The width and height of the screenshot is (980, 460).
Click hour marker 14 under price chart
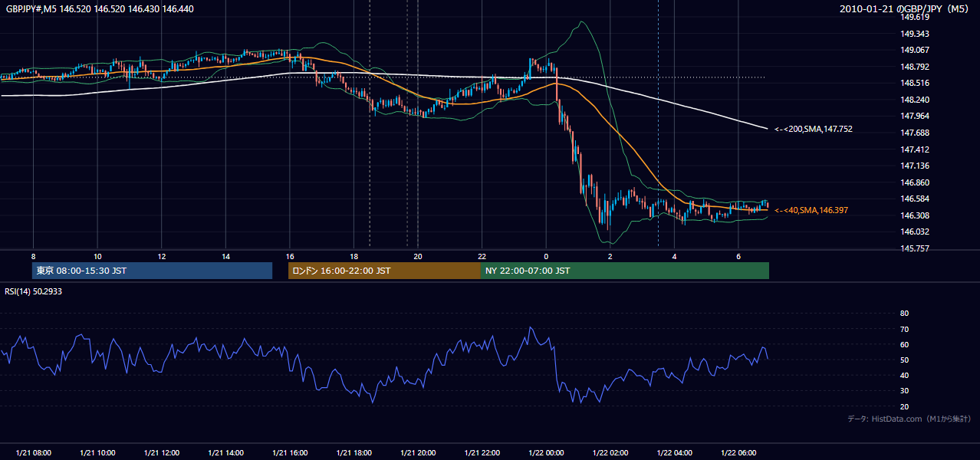225,256
